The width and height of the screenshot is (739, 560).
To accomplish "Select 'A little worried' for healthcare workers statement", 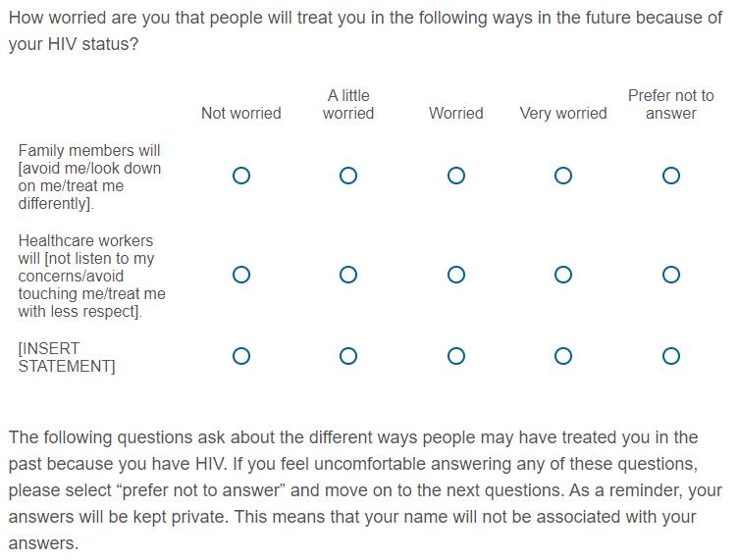I will [348, 276].
